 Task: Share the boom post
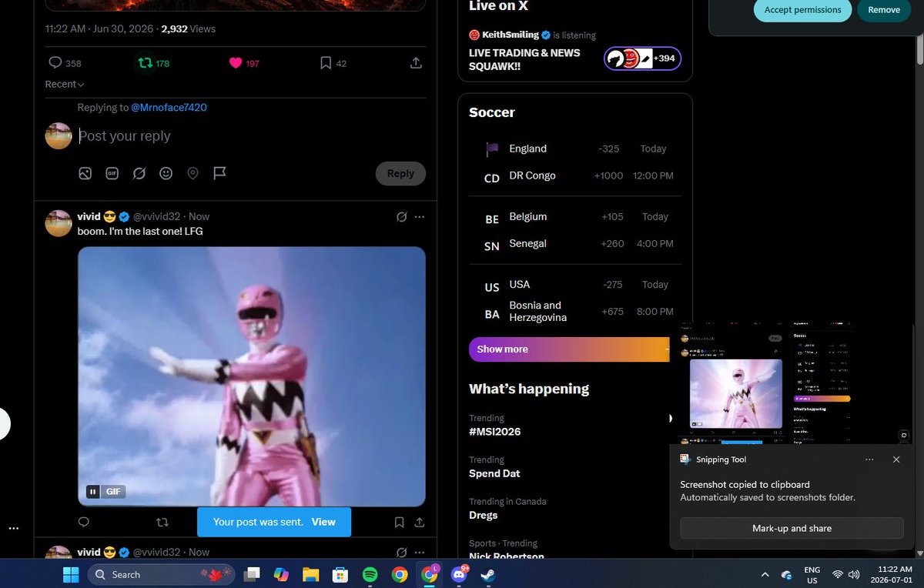420,522
